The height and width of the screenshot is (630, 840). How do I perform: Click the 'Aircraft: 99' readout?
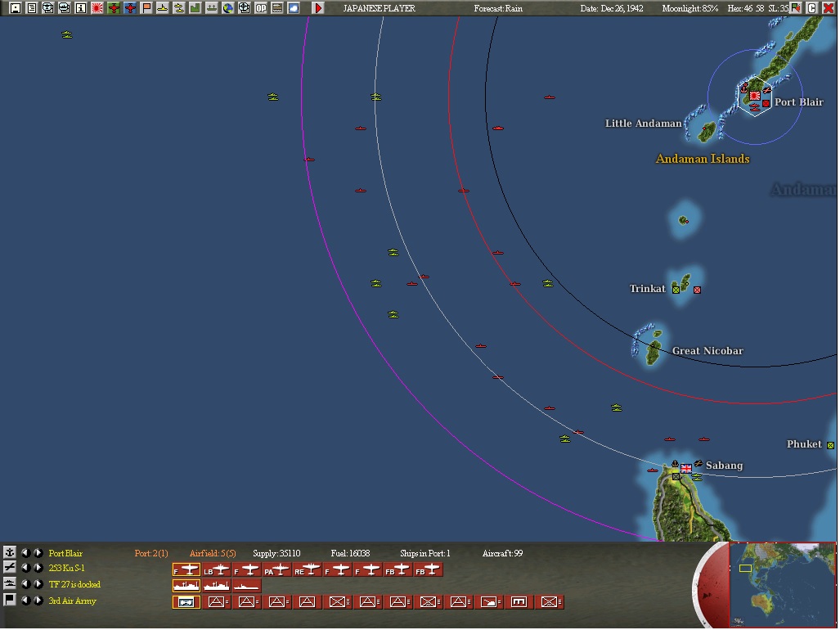(x=502, y=553)
